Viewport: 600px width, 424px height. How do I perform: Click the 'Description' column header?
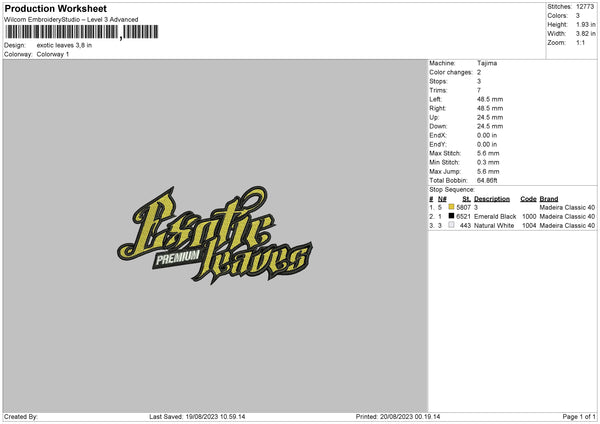pos(492,199)
